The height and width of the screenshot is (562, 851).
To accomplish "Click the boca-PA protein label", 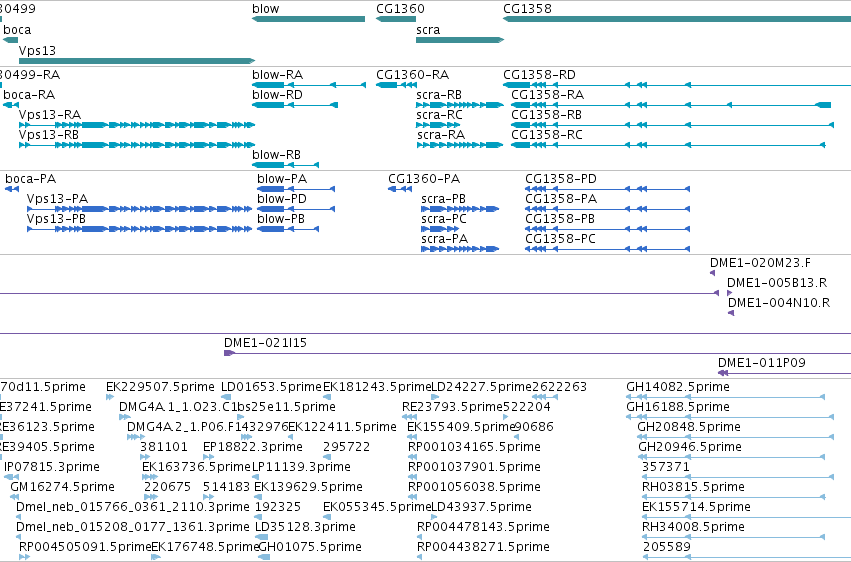I will (x=30, y=179).
